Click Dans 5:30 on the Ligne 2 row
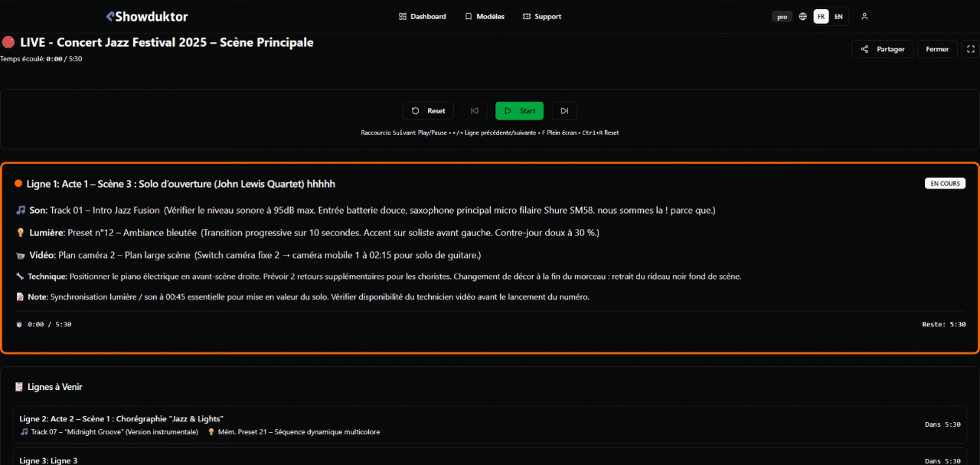Screen dimensions: 980x465 click(x=942, y=424)
